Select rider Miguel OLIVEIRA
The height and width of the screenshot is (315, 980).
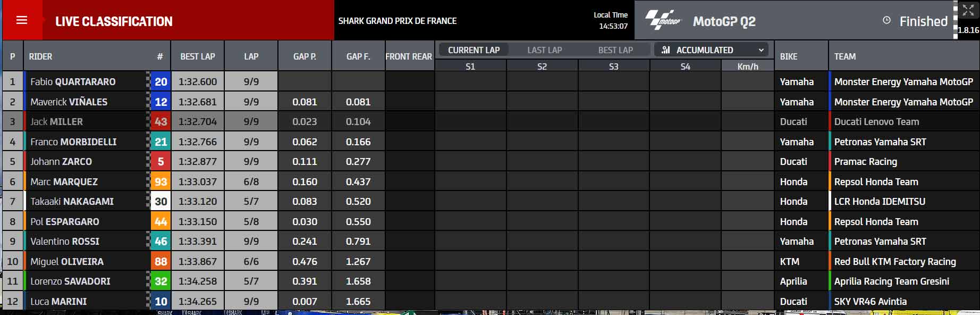[x=67, y=261]
